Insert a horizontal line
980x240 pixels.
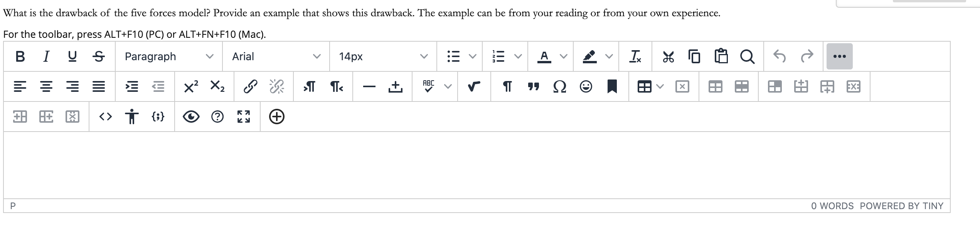(x=369, y=86)
